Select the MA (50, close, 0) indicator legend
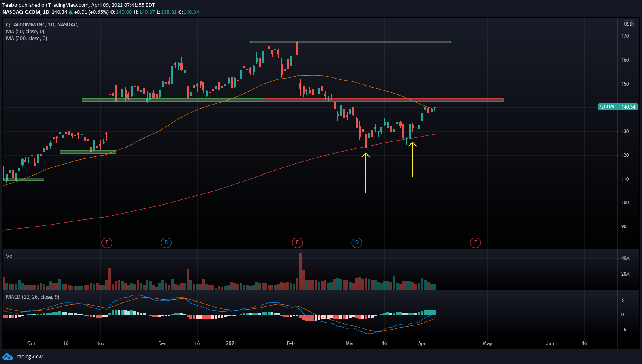 point(25,32)
